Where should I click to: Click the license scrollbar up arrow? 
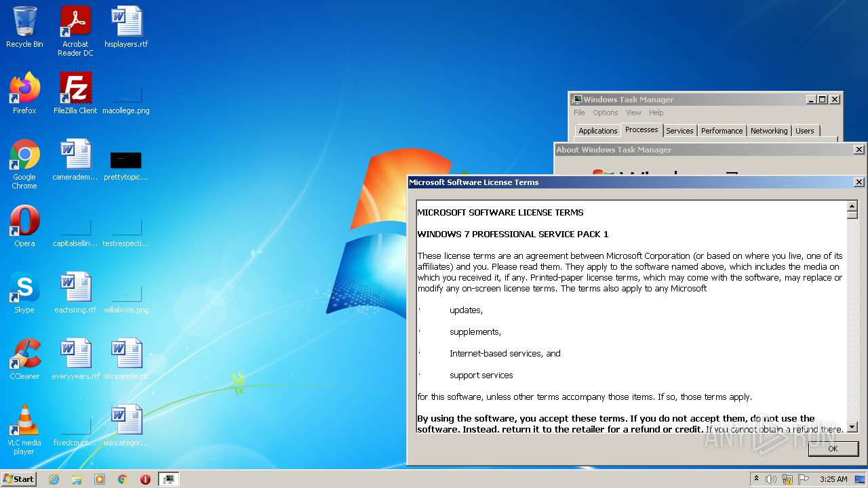point(852,206)
